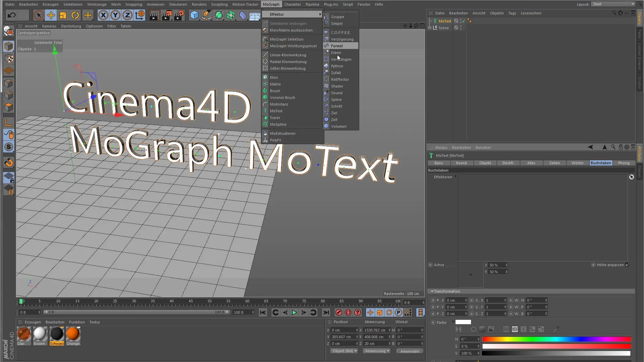Click the Undo arrow icon

11,15
